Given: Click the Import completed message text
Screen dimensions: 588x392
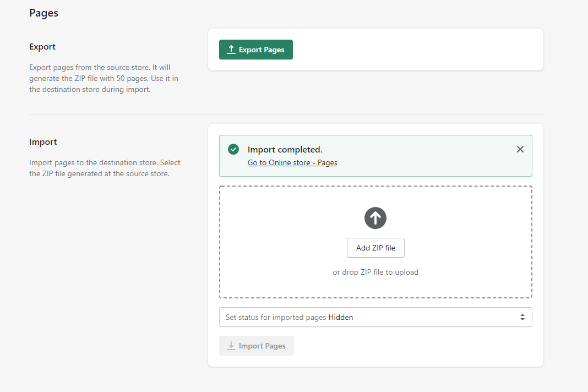Looking at the screenshot, I should pos(285,150).
